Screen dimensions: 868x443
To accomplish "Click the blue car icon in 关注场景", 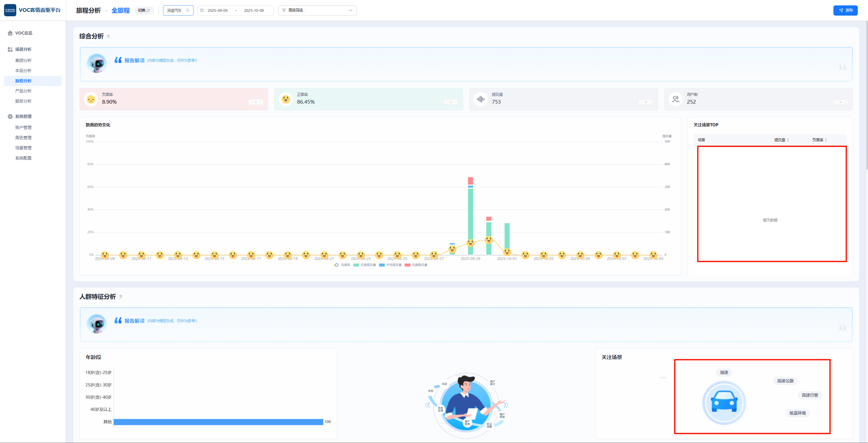I will pos(724,402).
